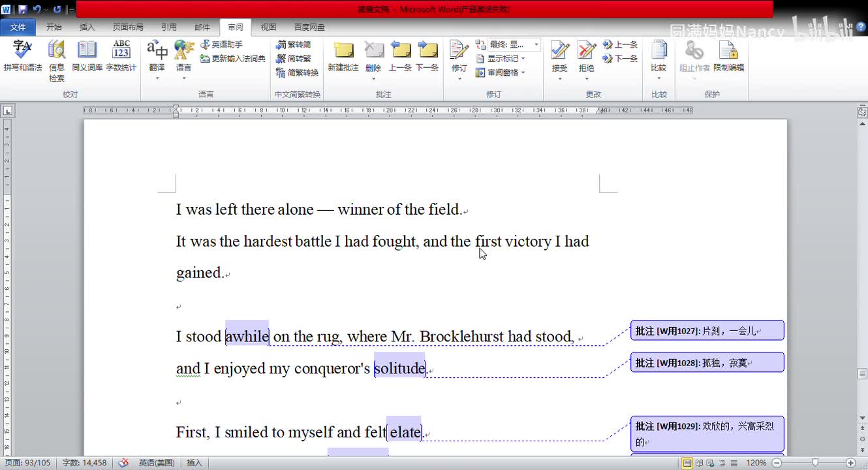
Task: Open the 邮件 mailings tab
Action: coord(202,27)
